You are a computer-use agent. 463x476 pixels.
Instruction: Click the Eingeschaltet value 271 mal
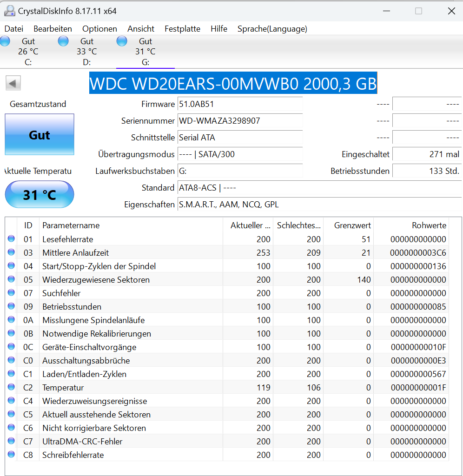pos(427,154)
